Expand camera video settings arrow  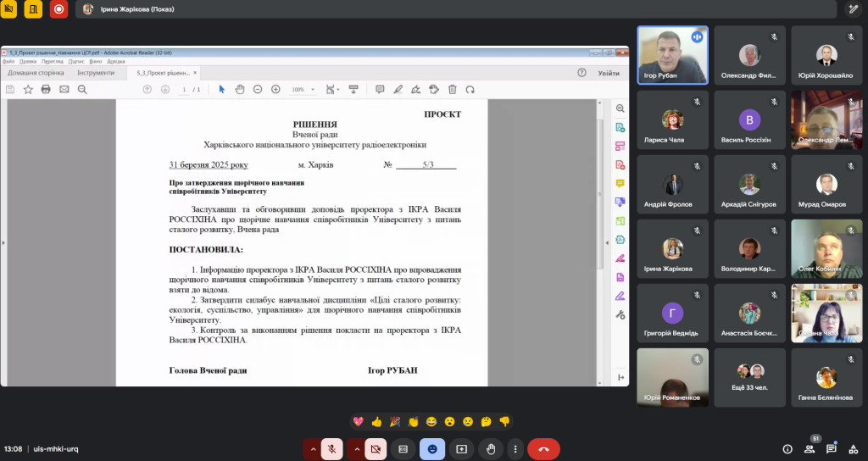pos(356,448)
